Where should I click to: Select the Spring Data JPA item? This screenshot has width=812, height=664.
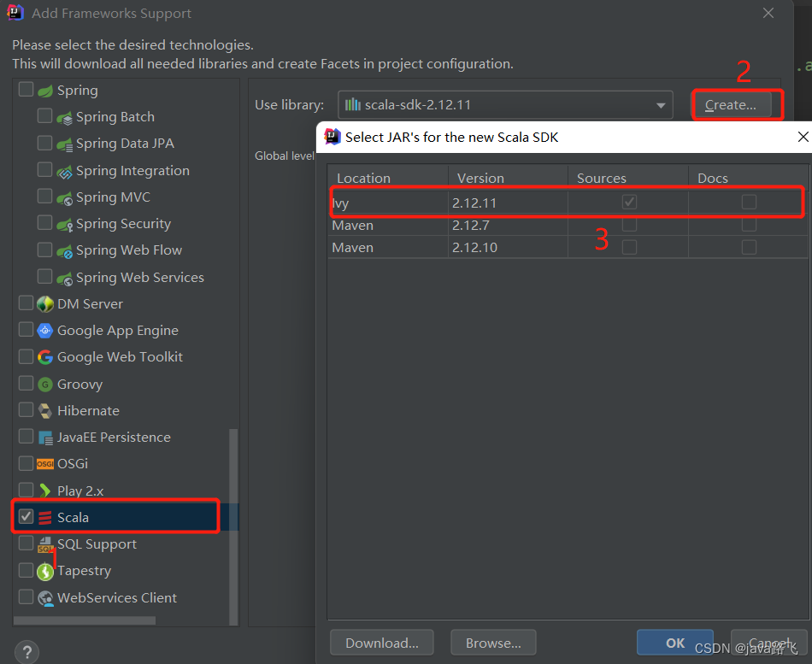click(x=125, y=144)
